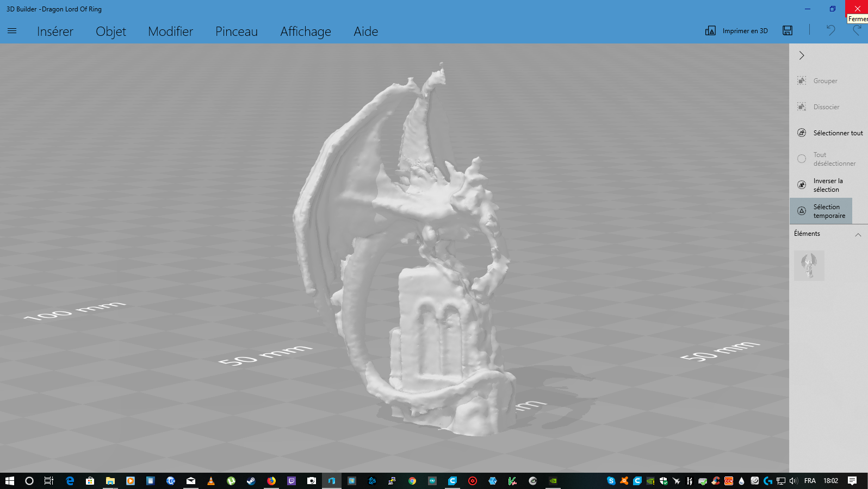Open the Aide menu
This screenshot has width=868, height=489.
pos(366,32)
